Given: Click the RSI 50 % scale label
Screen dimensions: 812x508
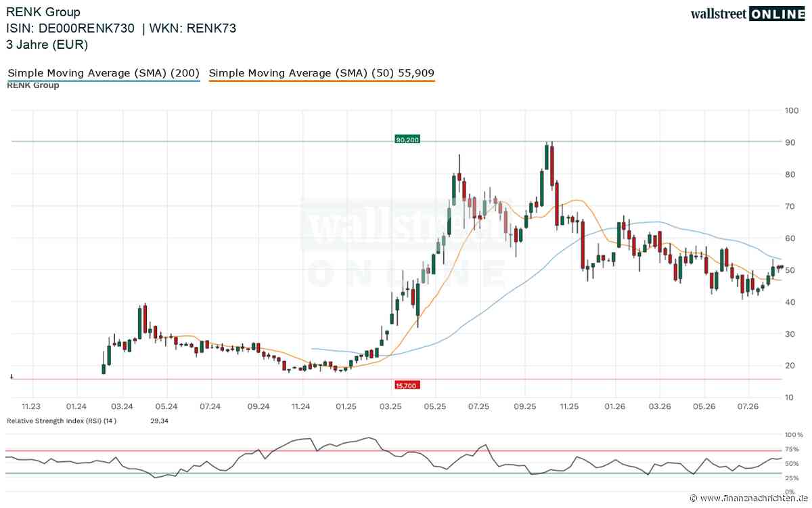Looking at the screenshot, I should tap(793, 464).
